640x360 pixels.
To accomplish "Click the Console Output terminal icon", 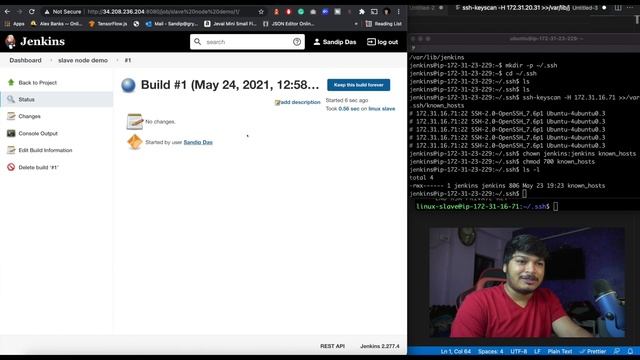I will tap(11, 133).
